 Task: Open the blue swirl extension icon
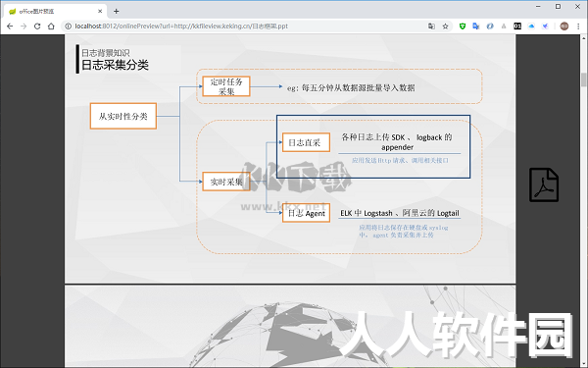pyautogui.click(x=490, y=26)
